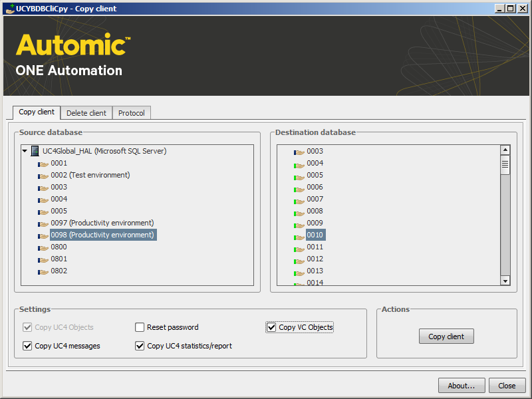
Task: Select the '0004' label in Destination database
Action: (x=315, y=163)
